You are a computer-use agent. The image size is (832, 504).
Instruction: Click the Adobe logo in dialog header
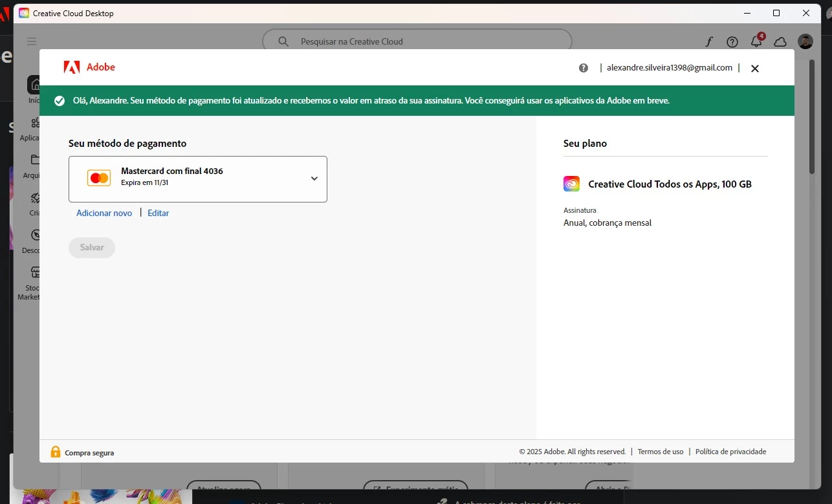coord(89,67)
